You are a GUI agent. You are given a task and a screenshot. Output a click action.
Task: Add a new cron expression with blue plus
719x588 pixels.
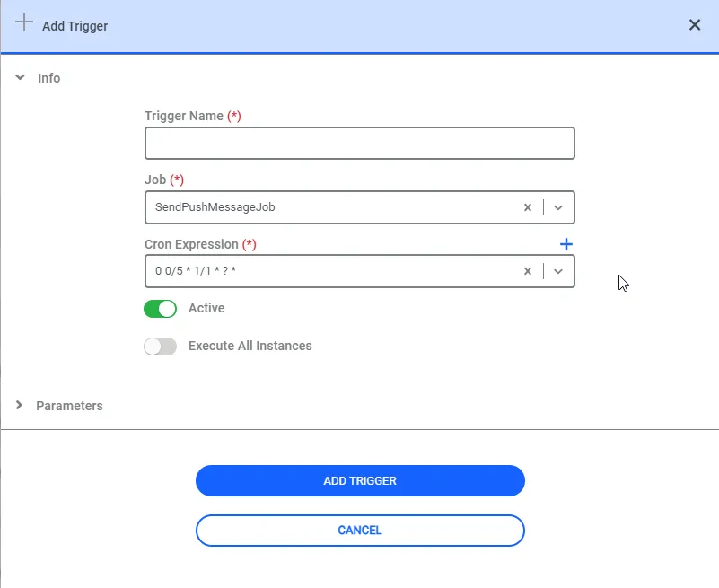[x=566, y=244]
